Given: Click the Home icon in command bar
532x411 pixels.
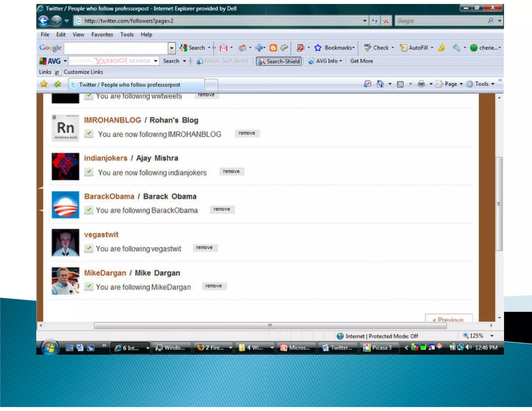Looking at the screenshot, I should click(x=380, y=84).
